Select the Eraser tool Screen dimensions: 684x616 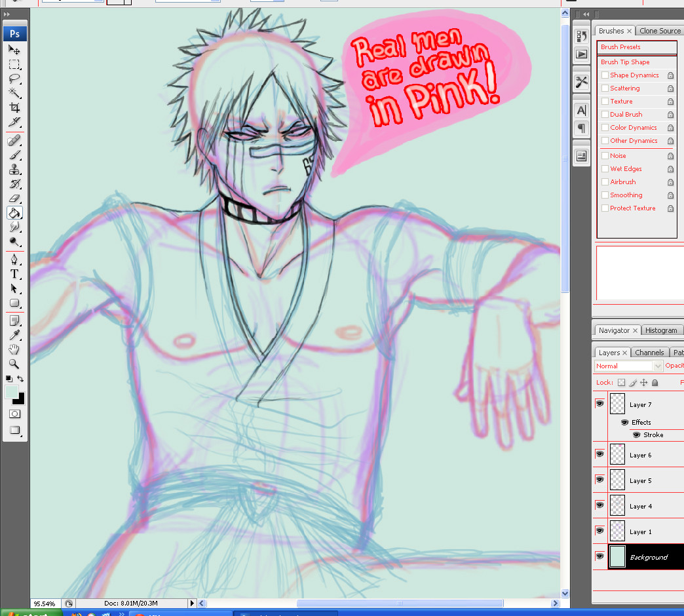(x=14, y=199)
